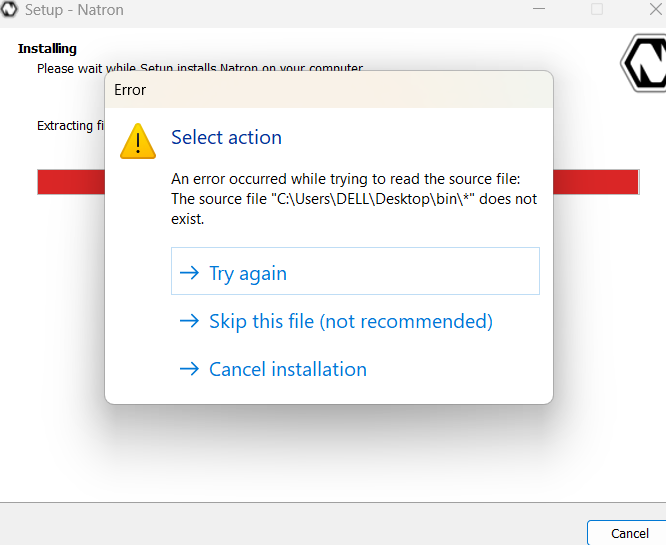Click the 'Error' dialog title
This screenshot has width=666, height=545.
[130, 90]
